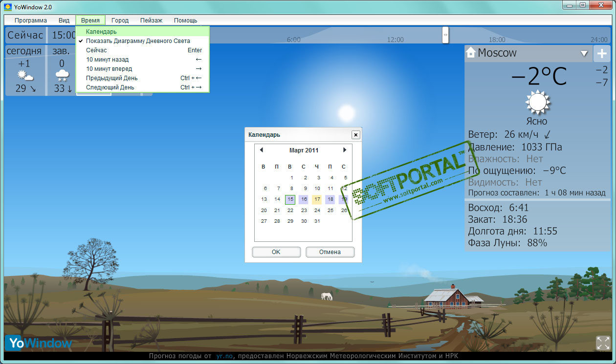Select March 22 in calendar
The image size is (616, 364).
click(290, 210)
